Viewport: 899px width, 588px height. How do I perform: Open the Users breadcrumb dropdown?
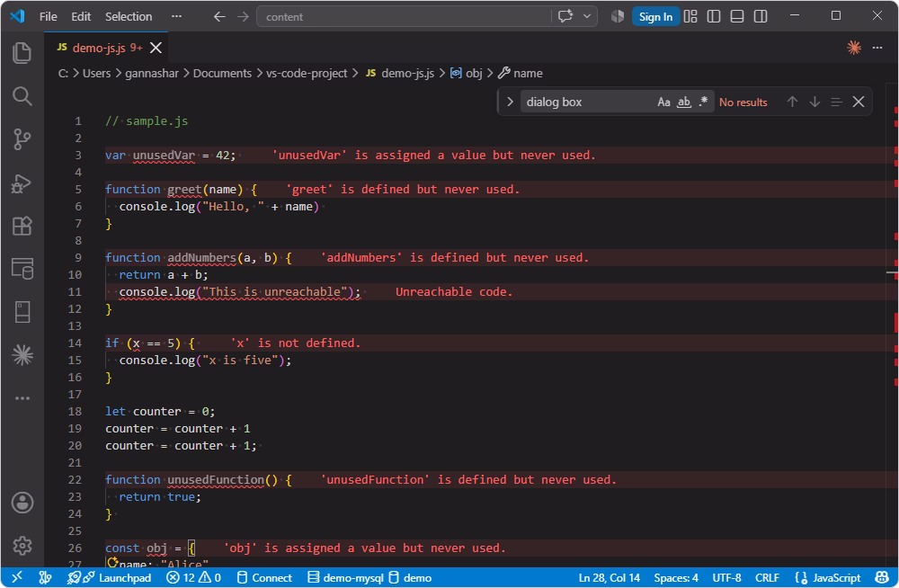point(96,74)
